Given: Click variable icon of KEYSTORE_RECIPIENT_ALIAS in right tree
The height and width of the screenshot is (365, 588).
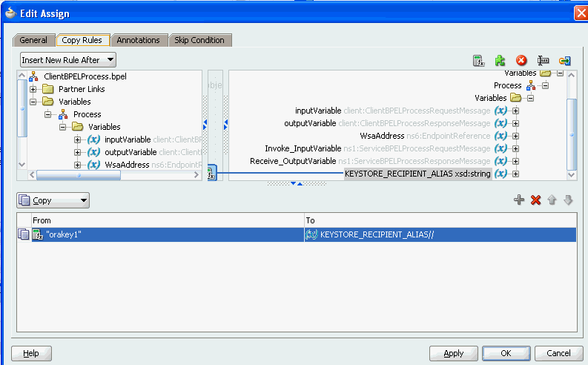Looking at the screenshot, I should pos(501,174).
